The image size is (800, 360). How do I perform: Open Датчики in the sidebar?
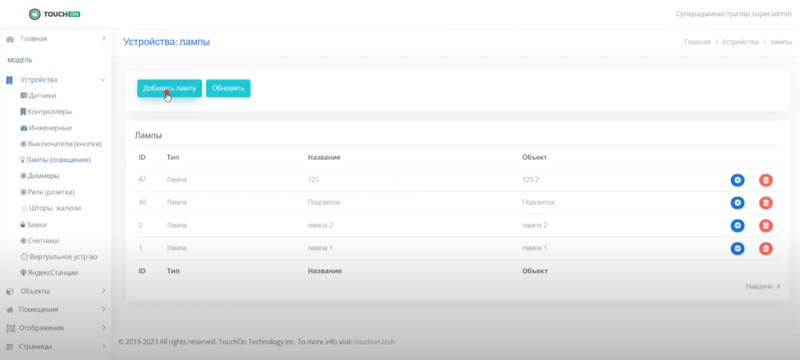coord(38,95)
